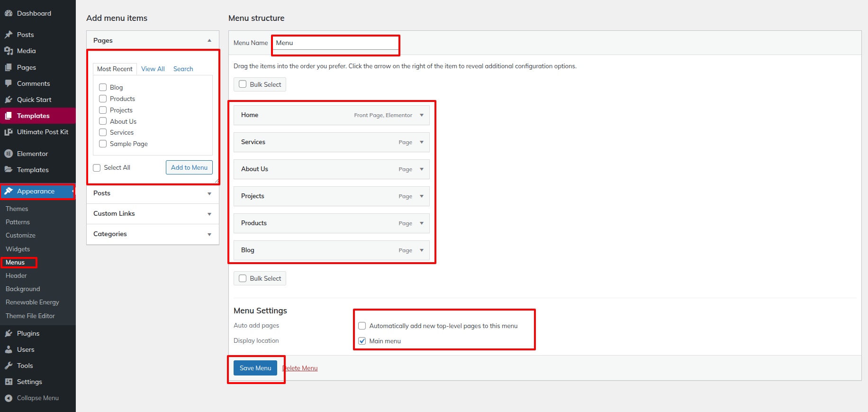Expand the Custom Links panel
The height and width of the screenshot is (412, 868).
209,214
